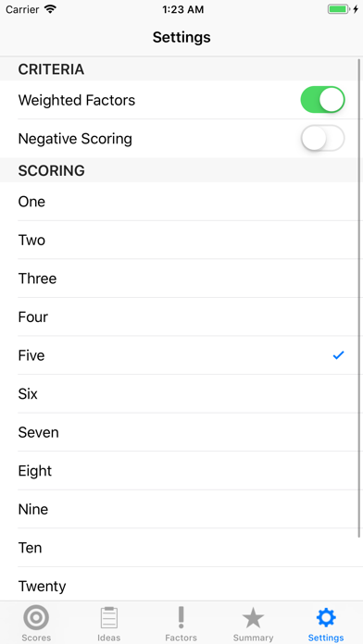363x644 pixels.
Task: Select Ten as the scoring scale
Action: coord(181,548)
